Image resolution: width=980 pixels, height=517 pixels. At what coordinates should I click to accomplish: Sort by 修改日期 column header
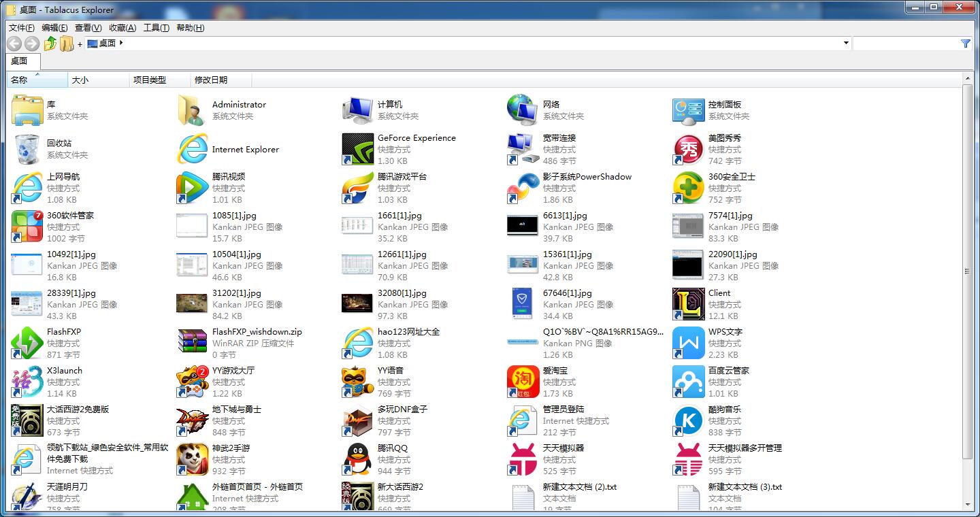coord(221,80)
